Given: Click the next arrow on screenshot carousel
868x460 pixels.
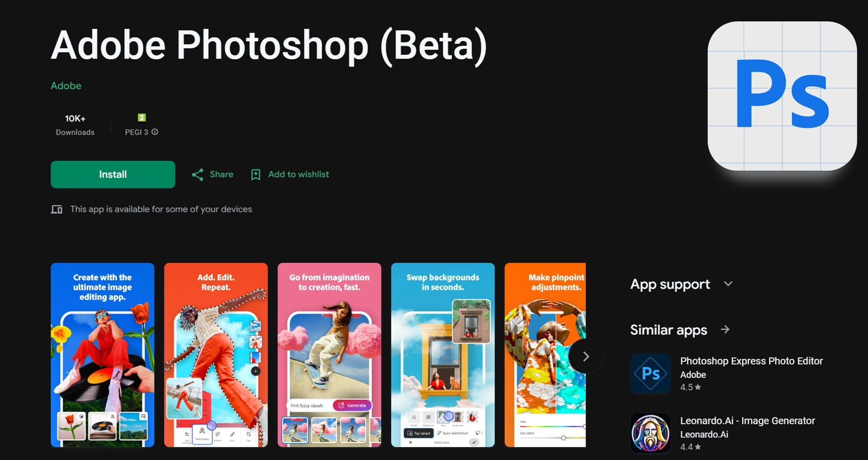Looking at the screenshot, I should pyautogui.click(x=585, y=356).
